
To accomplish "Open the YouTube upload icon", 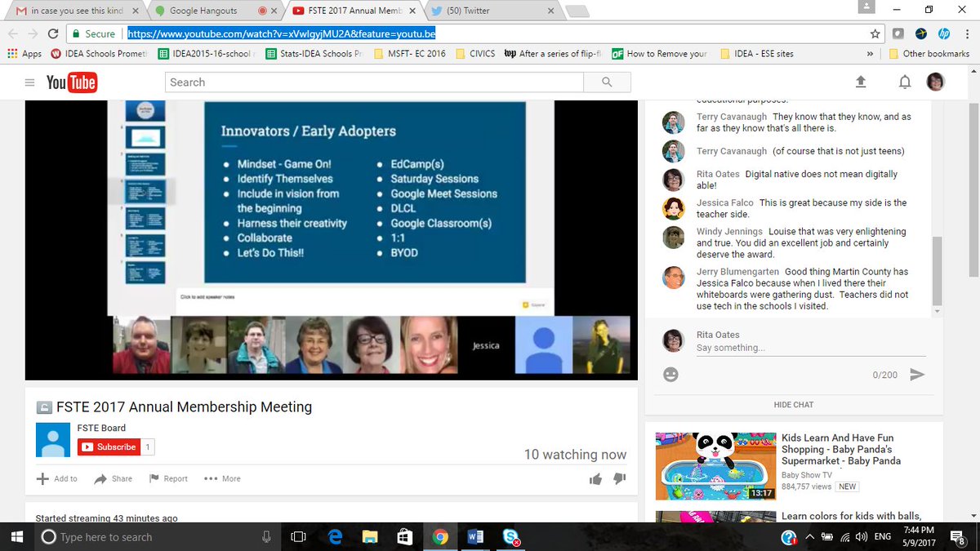I will [860, 82].
